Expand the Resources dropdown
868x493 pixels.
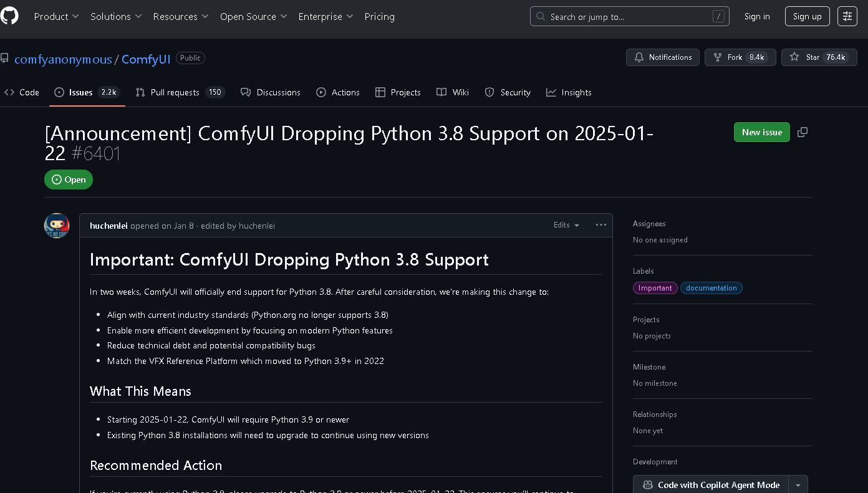coord(181,17)
